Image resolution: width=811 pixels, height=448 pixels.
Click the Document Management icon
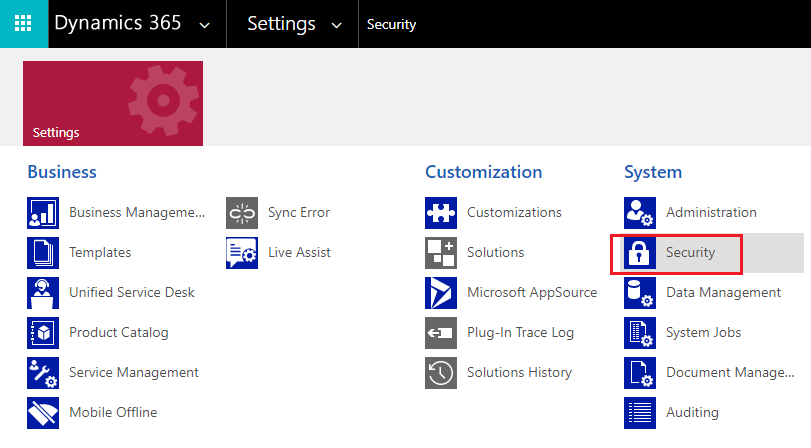click(640, 372)
